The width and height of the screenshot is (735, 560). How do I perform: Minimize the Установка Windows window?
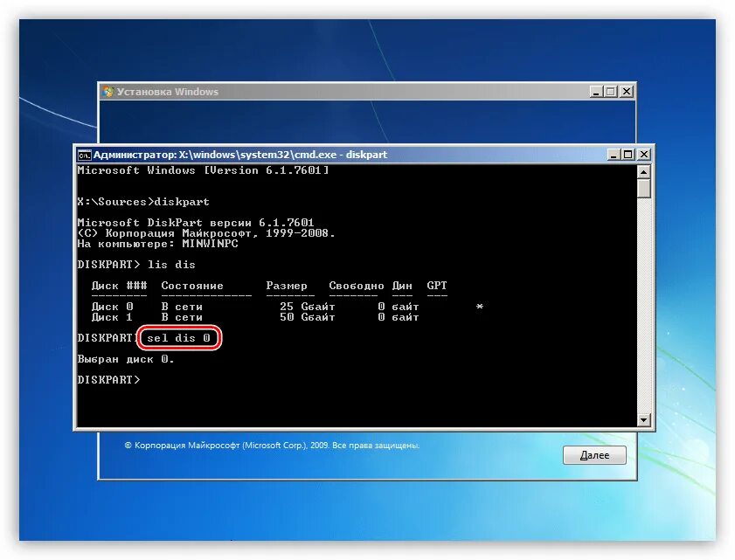point(597,91)
